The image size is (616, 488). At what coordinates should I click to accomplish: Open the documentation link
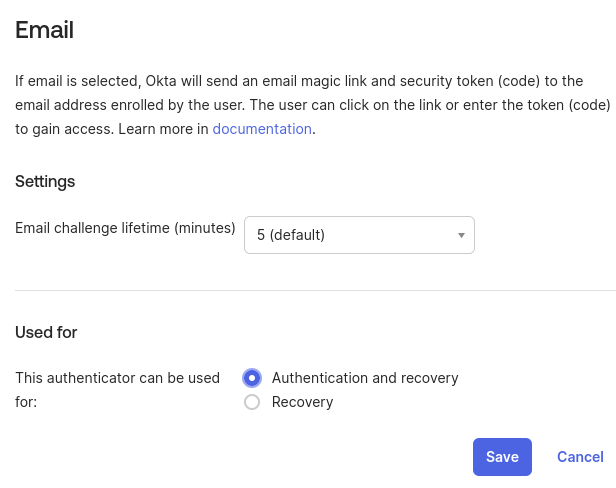(262, 129)
